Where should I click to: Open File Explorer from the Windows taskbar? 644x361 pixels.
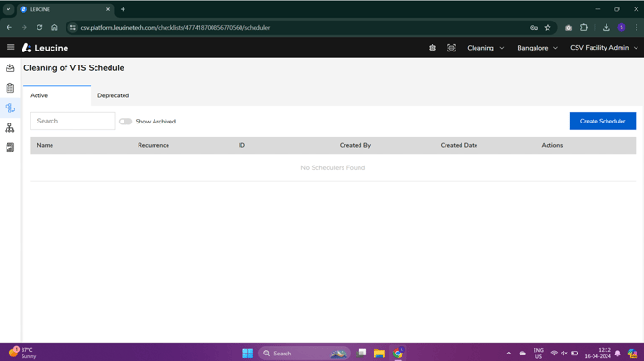(379, 354)
